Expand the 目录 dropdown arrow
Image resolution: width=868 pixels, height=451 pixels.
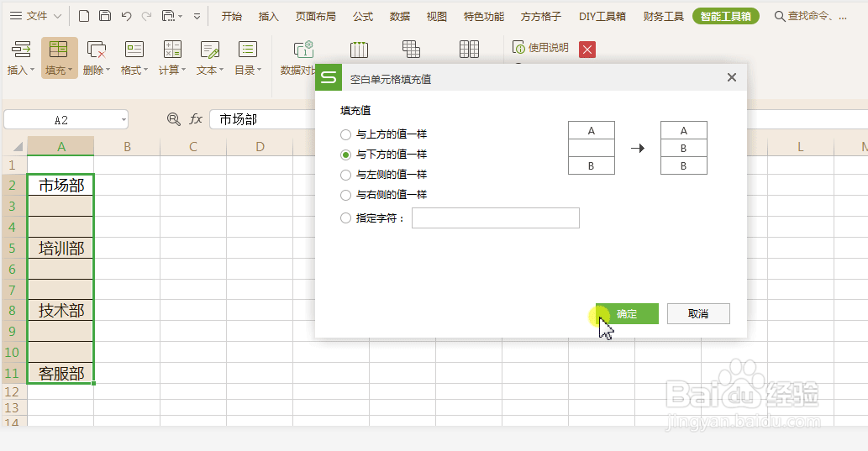coord(259,71)
